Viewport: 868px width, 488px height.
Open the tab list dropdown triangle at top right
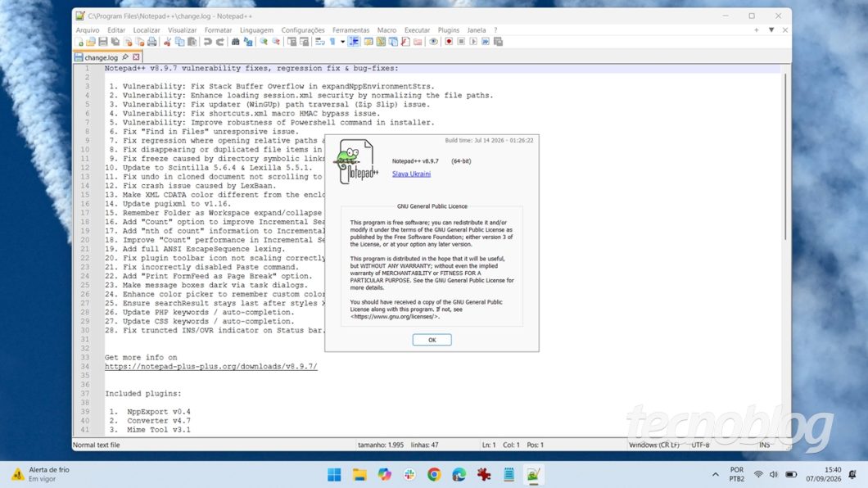771,29
